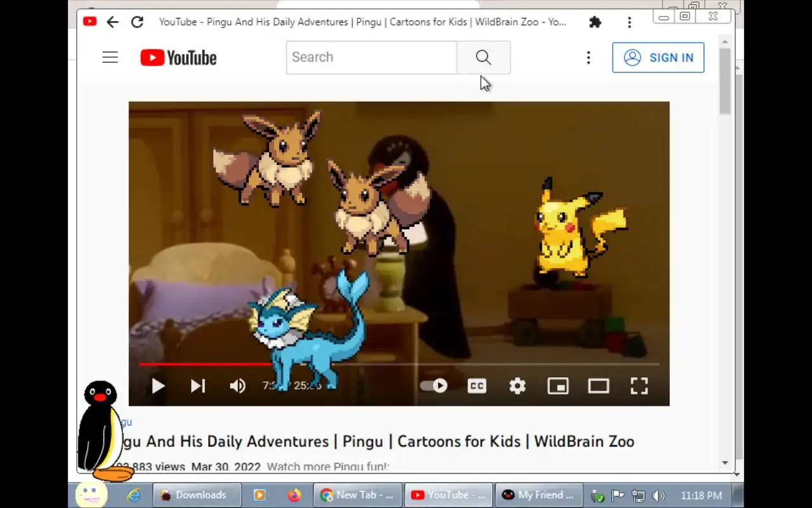Screen dimensions: 812x508
Task: Click the magnifier search button
Action: click(483, 58)
